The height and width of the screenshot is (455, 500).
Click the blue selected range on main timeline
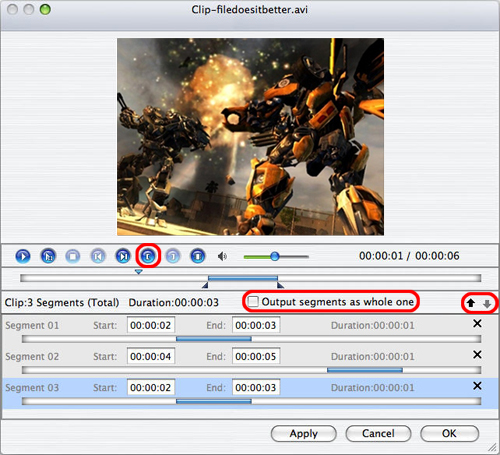pyautogui.click(x=243, y=278)
